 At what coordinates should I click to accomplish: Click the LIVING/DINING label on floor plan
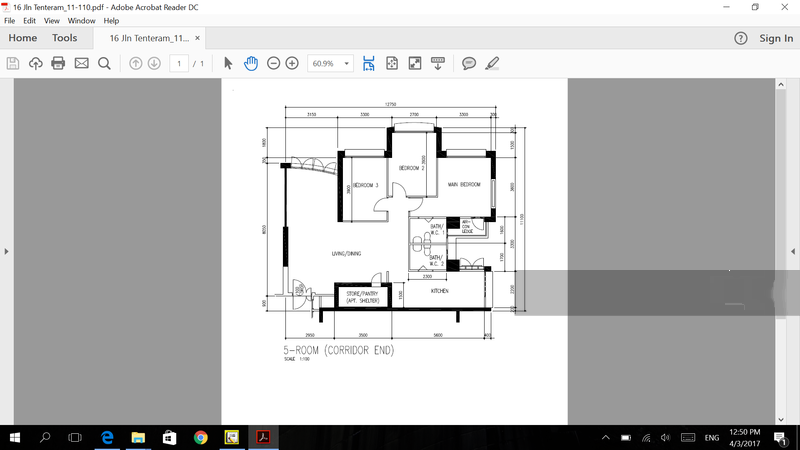pyautogui.click(x=346, y=254)
